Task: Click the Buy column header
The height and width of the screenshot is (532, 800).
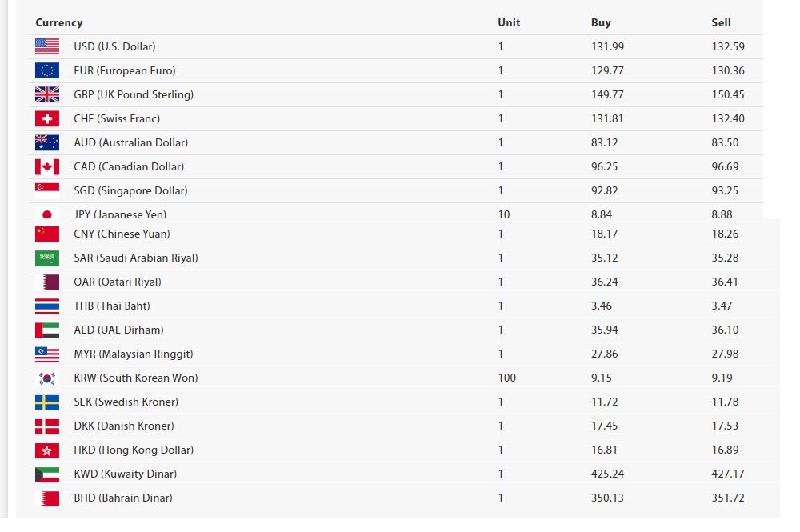Action: (601, 22)
